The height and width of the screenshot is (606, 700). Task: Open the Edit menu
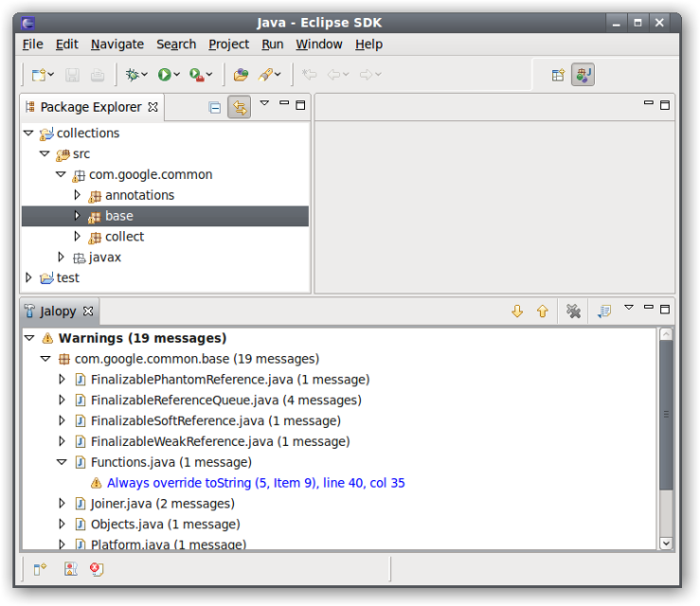(x=67, y=45)
